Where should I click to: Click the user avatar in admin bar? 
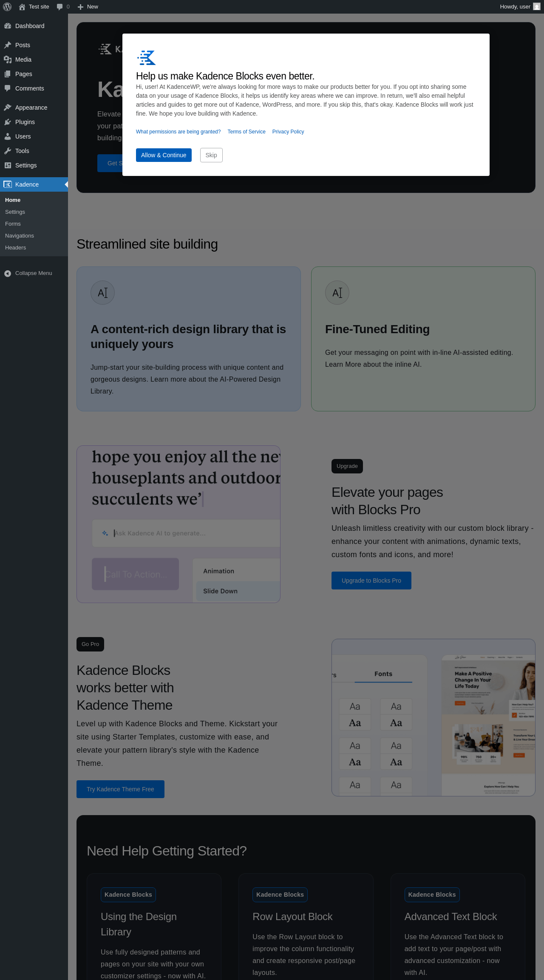coord(537,7)
